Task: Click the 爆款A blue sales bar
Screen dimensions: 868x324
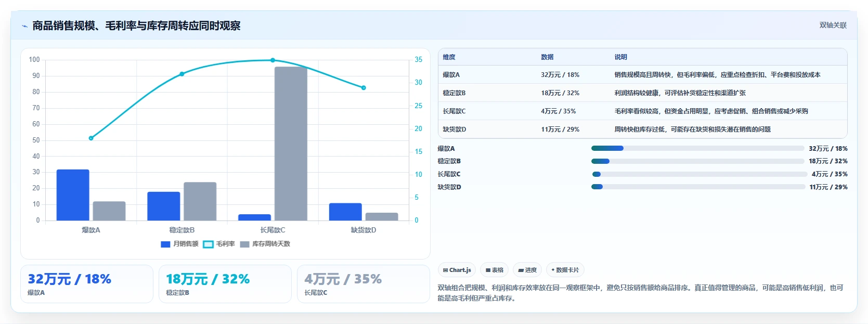Action: coord(73,195)
